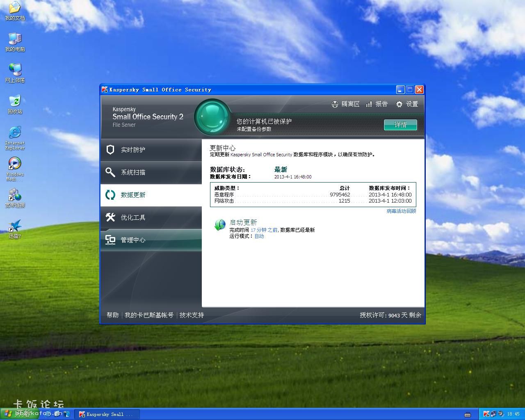Click the database date 2013-4-1 16:48:00 beside 数据库发布日期

(293, 177)
